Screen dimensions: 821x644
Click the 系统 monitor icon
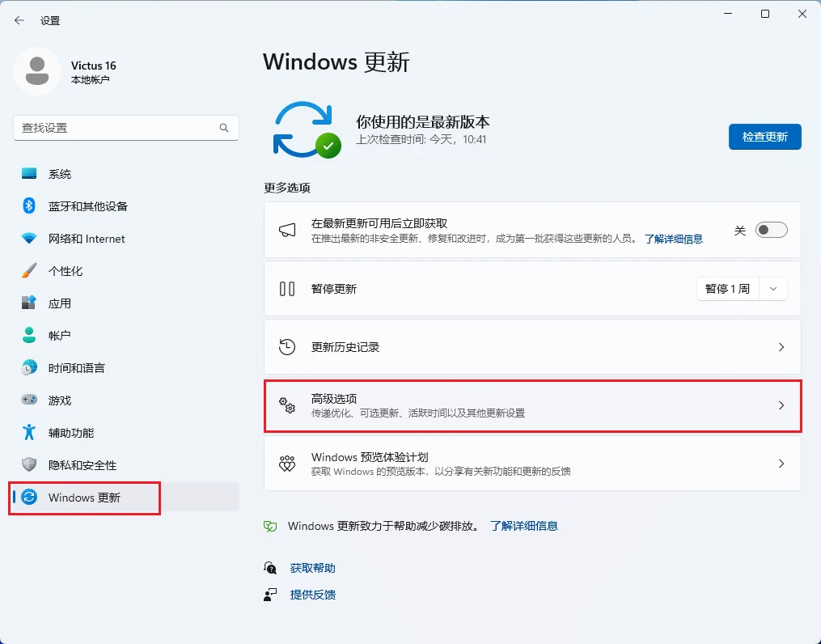[29, 174]
